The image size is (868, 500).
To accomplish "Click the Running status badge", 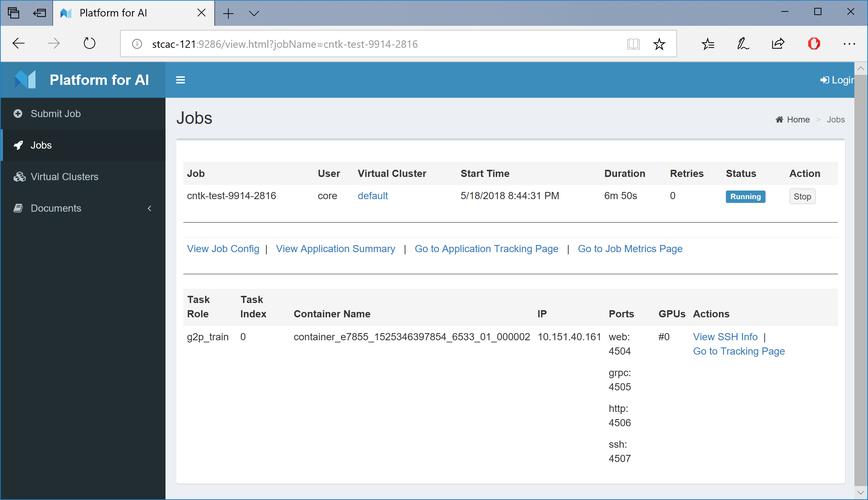I will tap(745, 197).
